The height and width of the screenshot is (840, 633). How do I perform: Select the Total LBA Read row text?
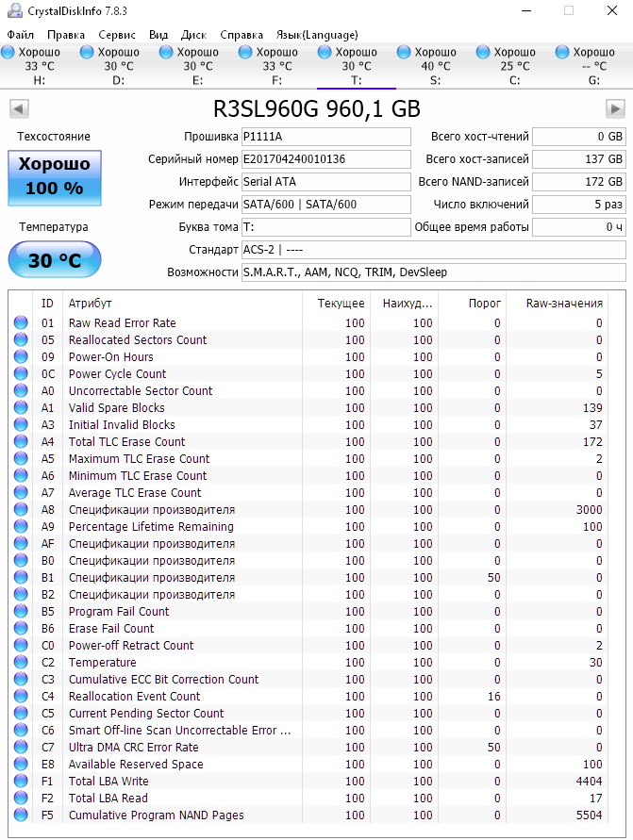click(x=108, y=798)
